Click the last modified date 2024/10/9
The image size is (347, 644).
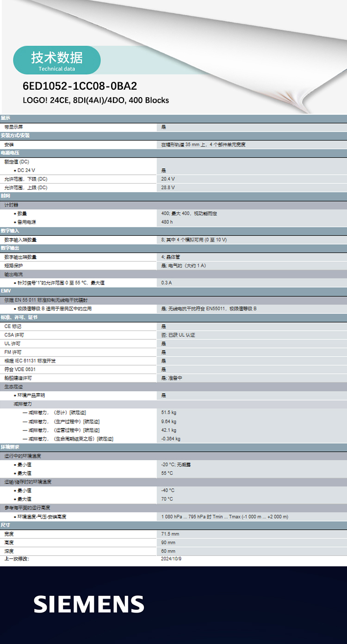coord(171,558)
